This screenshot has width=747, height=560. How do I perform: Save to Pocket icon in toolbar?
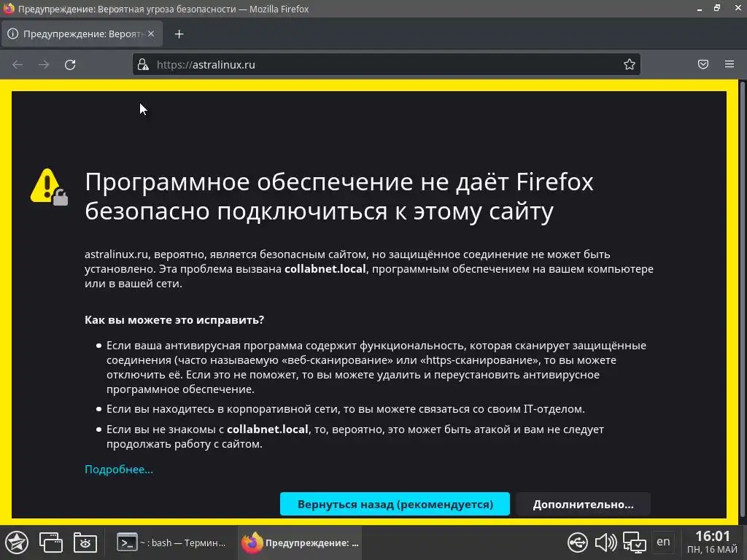tap(703, 64)
